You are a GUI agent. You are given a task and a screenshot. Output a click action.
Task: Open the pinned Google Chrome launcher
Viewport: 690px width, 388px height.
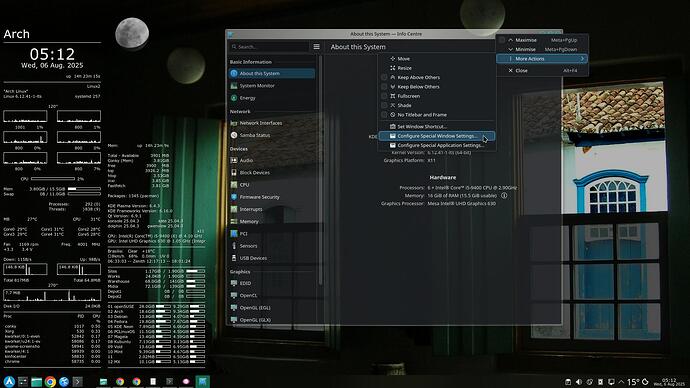point(50,381)
